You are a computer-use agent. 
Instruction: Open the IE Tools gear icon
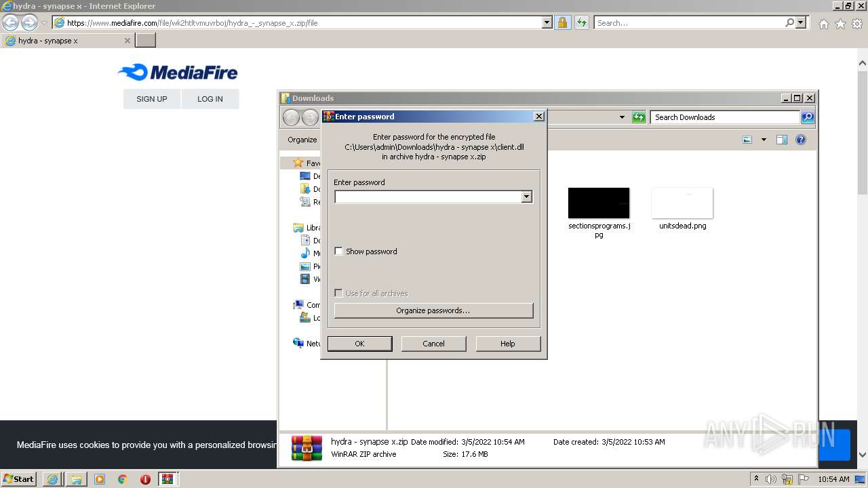(857, 24)
